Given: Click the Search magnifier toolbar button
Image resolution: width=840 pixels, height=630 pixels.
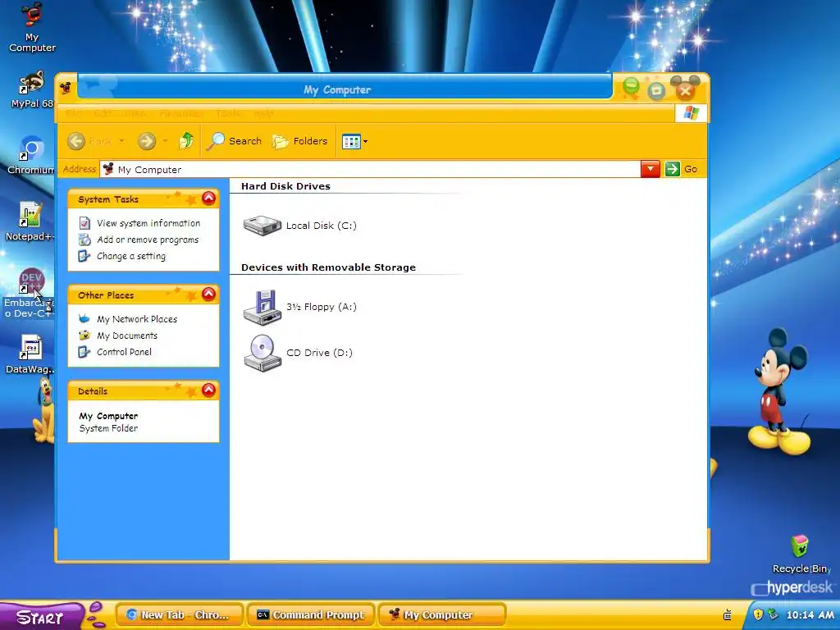Looking at the screenshot, I should pyautogui.click(x=234, y=141).
